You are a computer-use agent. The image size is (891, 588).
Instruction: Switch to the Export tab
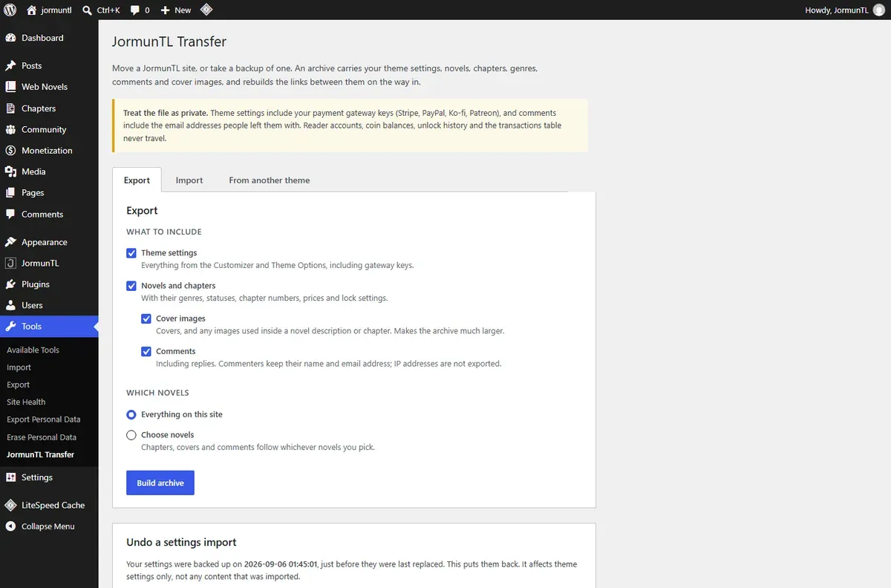tap(137, 180)
